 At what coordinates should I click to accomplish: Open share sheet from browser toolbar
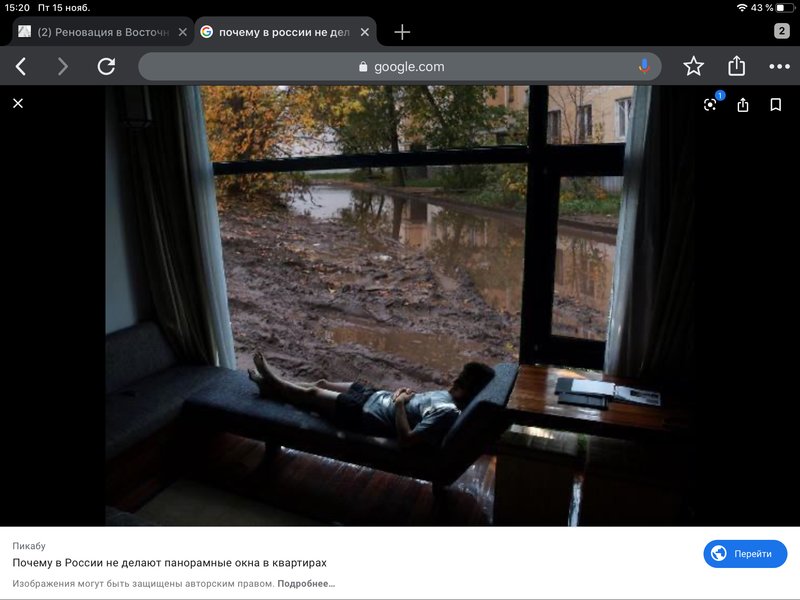[737, 66]
